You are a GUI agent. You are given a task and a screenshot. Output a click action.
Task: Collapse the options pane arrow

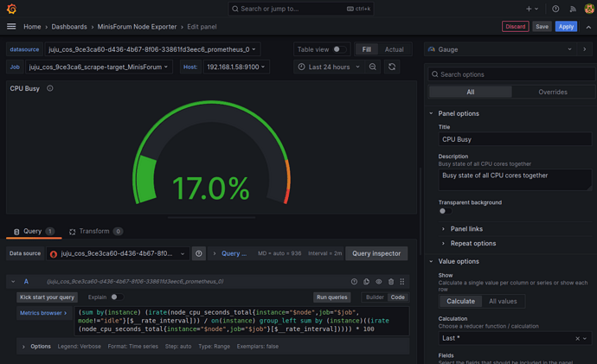(584, 49)
